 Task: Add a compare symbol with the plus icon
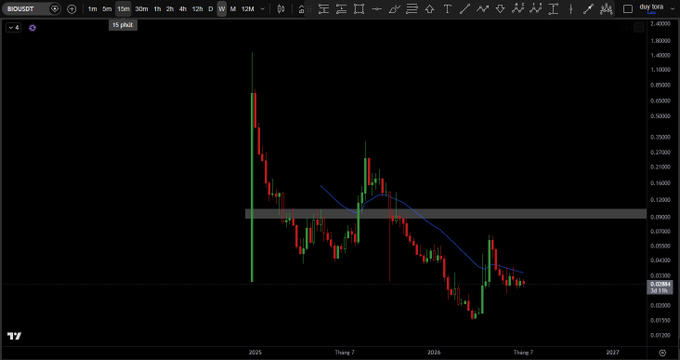(x=72, y=9)
